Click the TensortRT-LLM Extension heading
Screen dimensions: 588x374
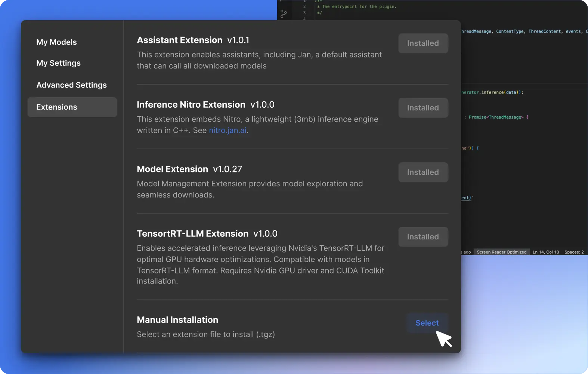[x=192, y=234]
